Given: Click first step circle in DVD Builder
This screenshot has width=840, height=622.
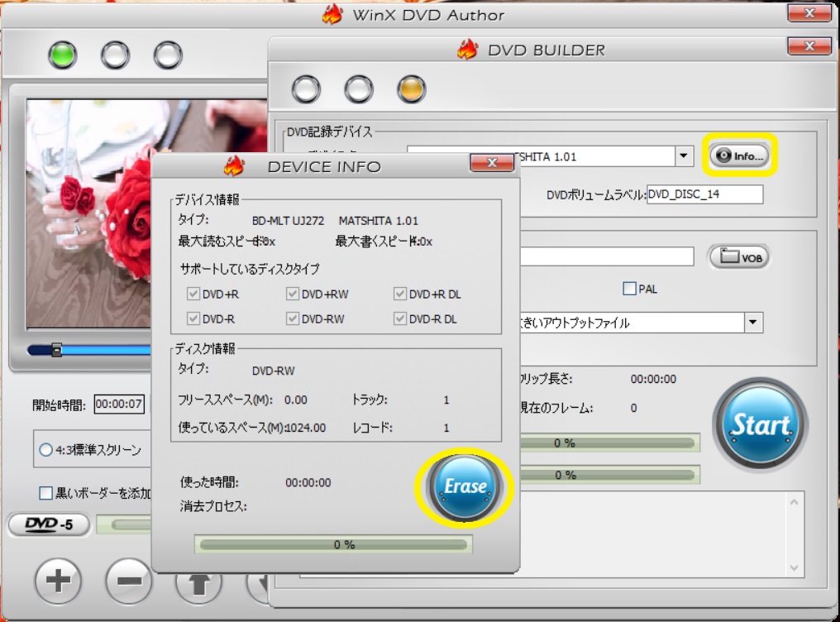Looking at the screenshot, I should (306, 89).
